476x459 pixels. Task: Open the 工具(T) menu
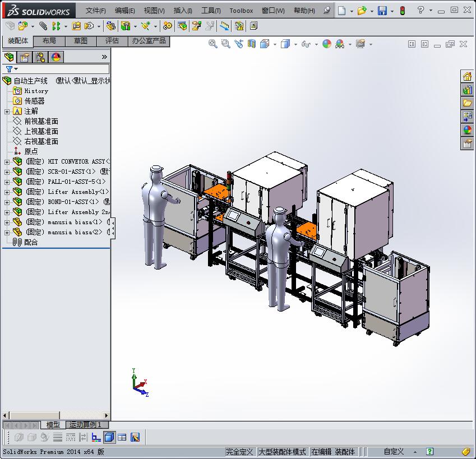point(211,11)
